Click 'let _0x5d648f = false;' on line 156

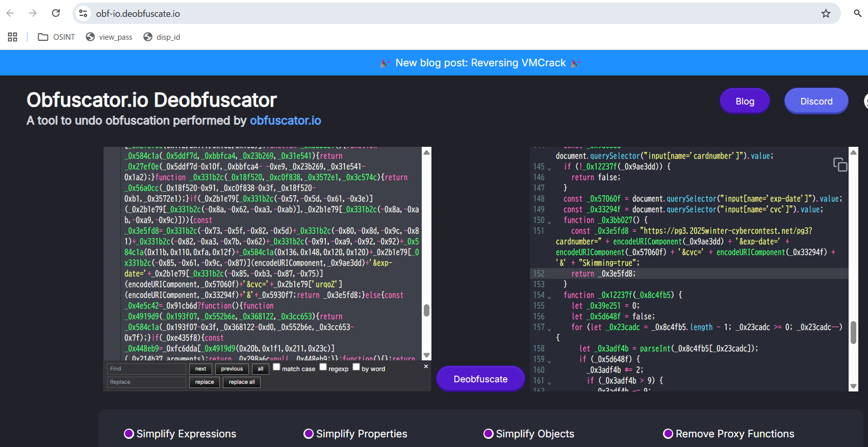click(613, 317)
